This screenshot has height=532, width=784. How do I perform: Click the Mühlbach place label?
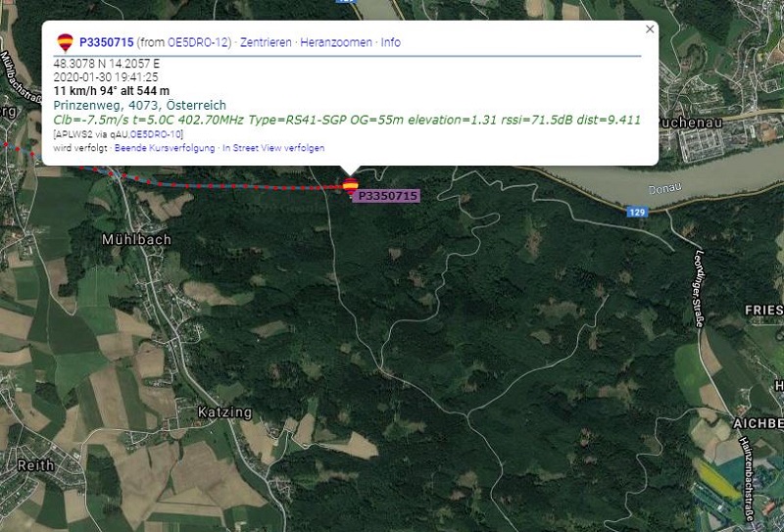click(x=136, y=239)
